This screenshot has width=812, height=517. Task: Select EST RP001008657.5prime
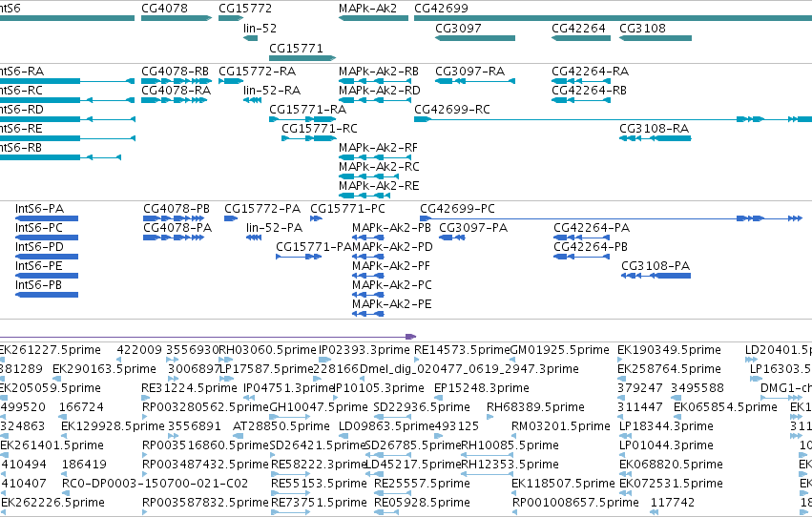pyautogui.click(x=575, y=503)
